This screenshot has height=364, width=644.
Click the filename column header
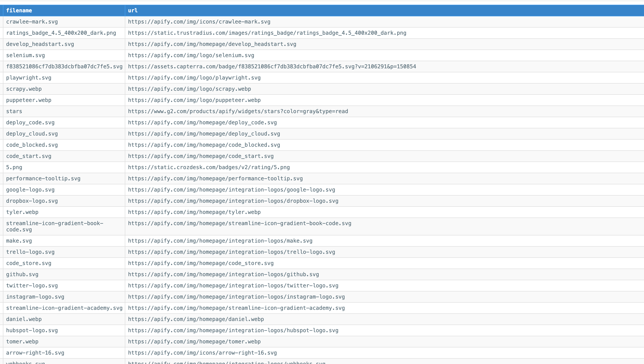click(19, 11)
